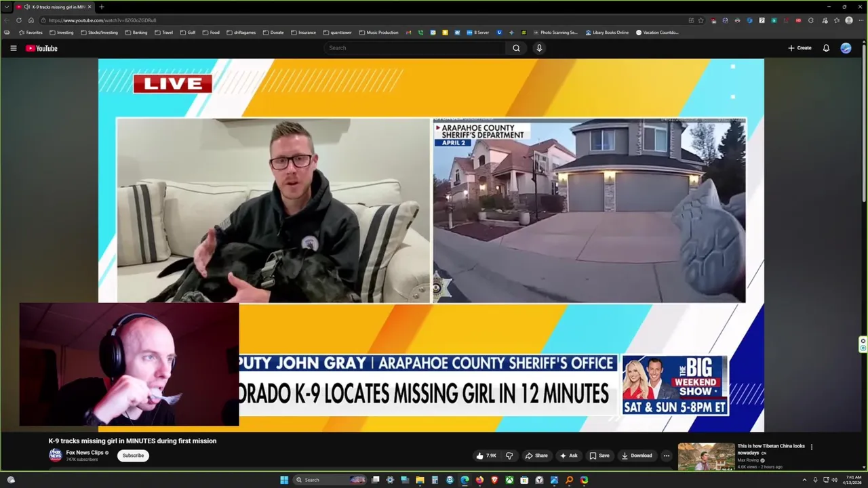Viewport: 868px width, 488px height.
Task: Click the magnifier search button
Action: [516, 48]
